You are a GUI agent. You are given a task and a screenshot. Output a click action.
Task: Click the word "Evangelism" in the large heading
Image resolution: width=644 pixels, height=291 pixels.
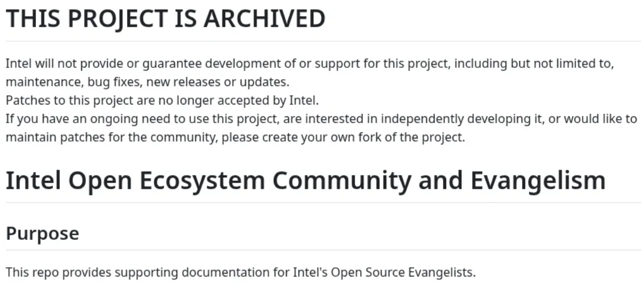(x=538, y=181)
